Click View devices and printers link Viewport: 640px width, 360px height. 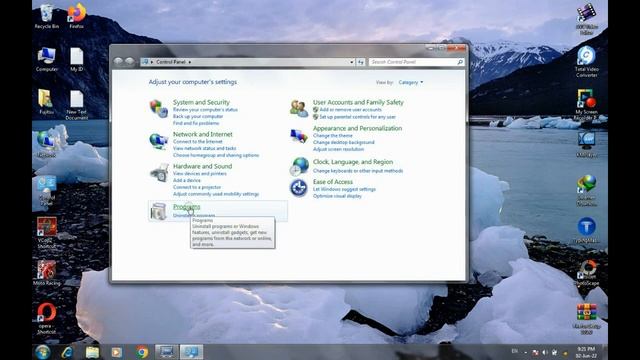200,173
